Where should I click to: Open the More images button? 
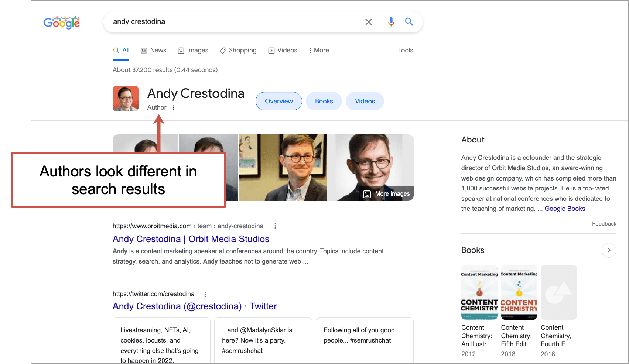[386, 194]
